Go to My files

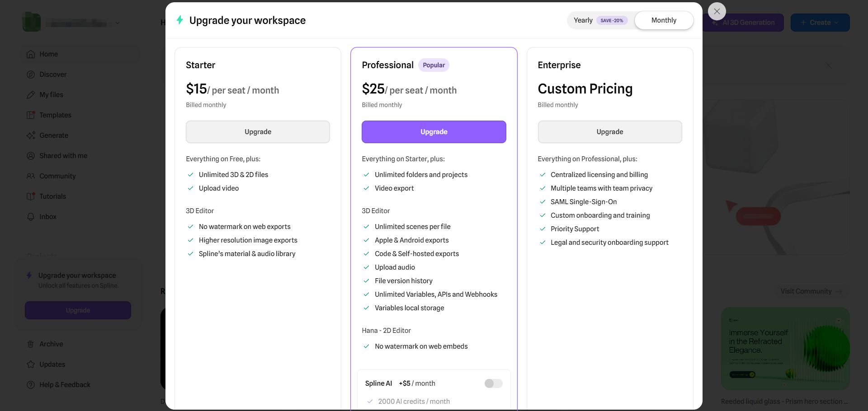(80, 95)
